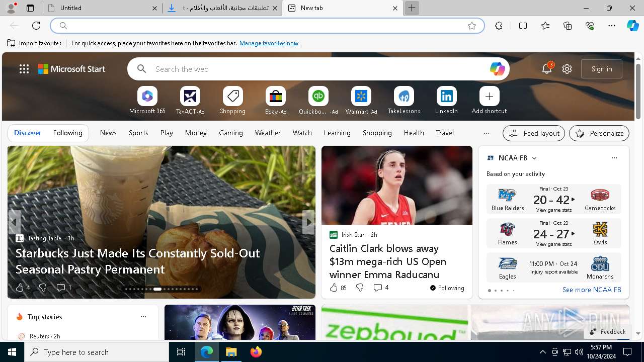Open the Microsoft Start app launcher grid
This screenshot has height=362, width=644.
pos(24,69)
